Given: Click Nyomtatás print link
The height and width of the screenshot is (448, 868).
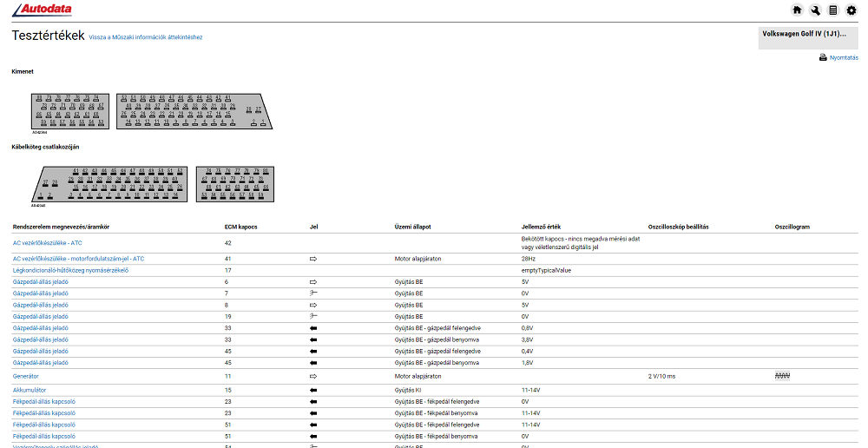Looking at the screenshot, I should click(844, 57).
